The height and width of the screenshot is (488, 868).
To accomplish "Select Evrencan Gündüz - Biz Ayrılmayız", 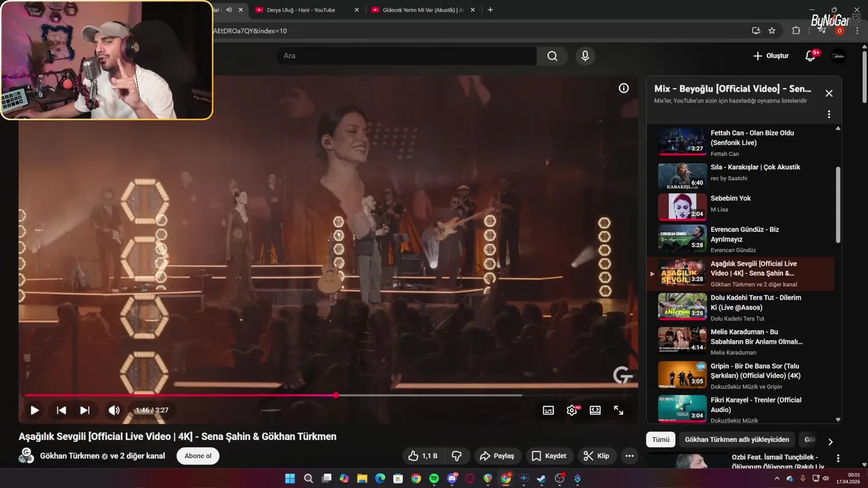I will (741, 239).
